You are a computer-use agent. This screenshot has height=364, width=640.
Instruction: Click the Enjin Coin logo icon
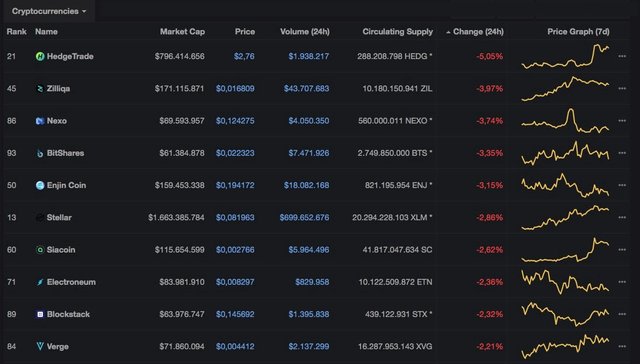pos(40,185)
